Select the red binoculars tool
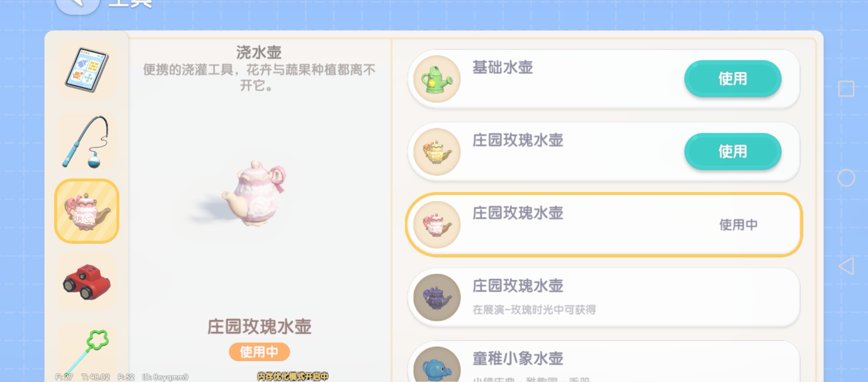Image resolution: width=868 pixels, height=382 pixels. click(x=87, y=282)
